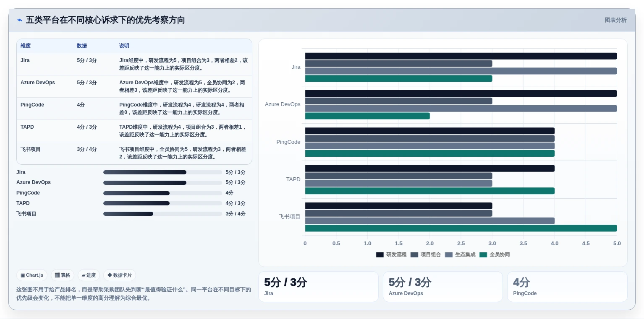Select the 数据卡片 tag chip
The width and height of the screenshot is (644, 319).
coord(120,275)
